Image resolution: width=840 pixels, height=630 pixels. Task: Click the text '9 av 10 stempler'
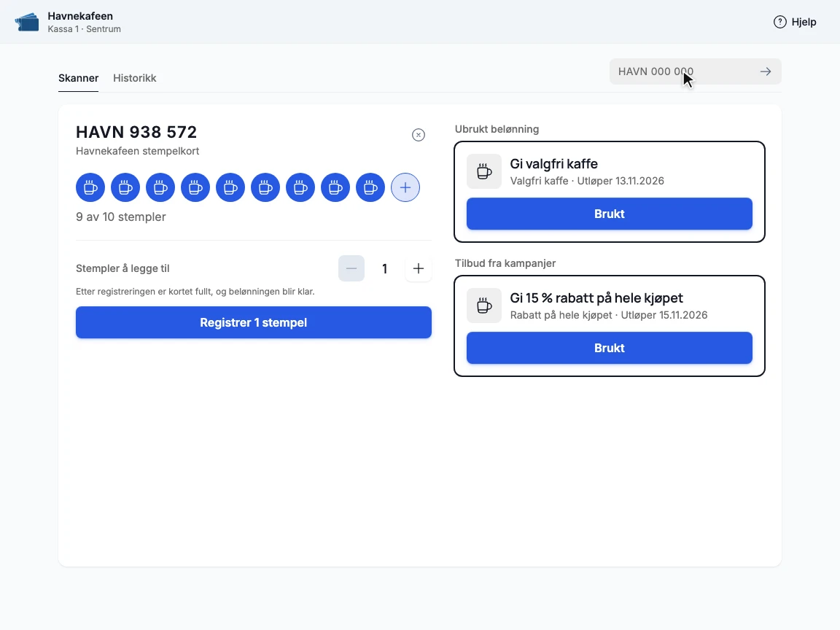pyautogui.click(x=121, y=217)
